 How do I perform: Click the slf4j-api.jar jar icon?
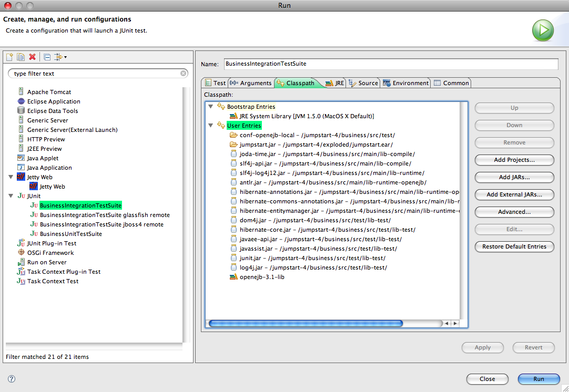tap(233, 163)
